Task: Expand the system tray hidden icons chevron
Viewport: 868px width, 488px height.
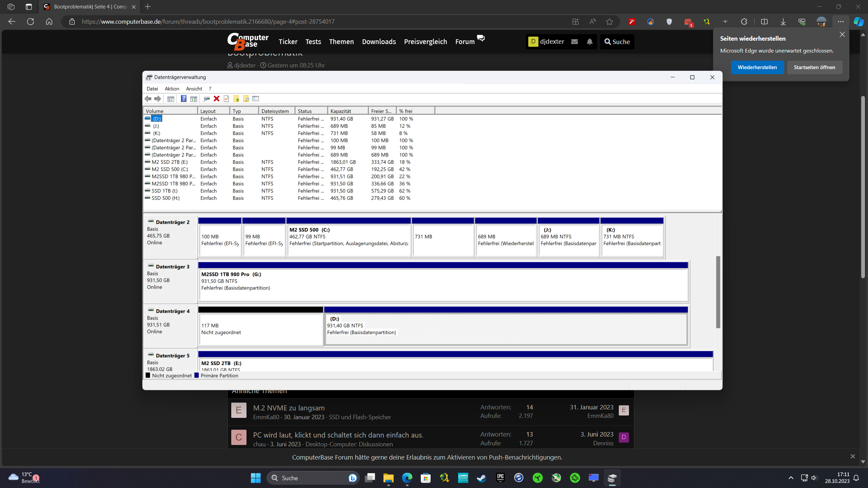Action: [x=791, y=478]
